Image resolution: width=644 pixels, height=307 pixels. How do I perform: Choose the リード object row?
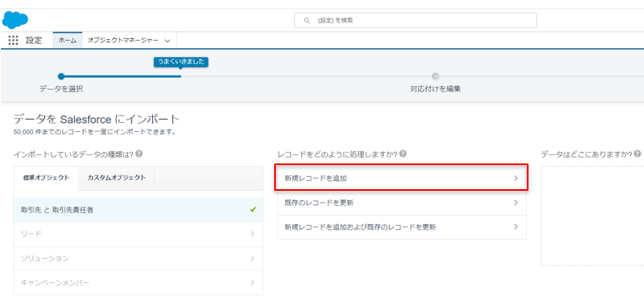click(x=139, y=234)
